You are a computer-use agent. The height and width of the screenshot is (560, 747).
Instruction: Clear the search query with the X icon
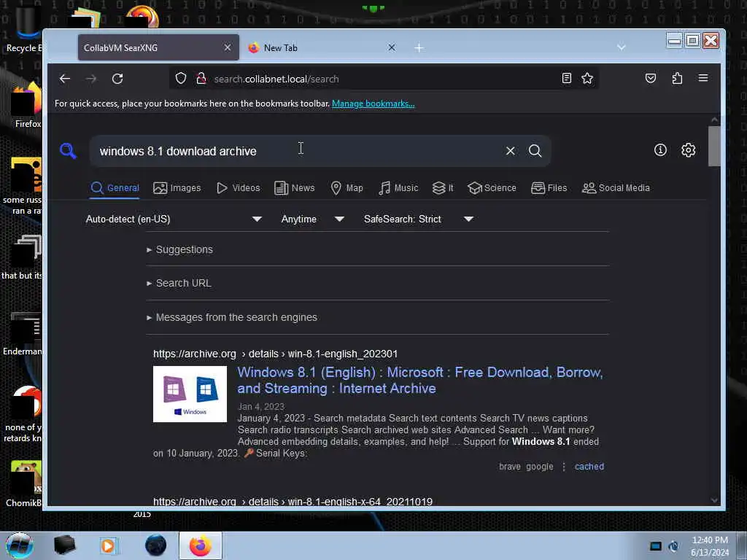click(510, 150)
